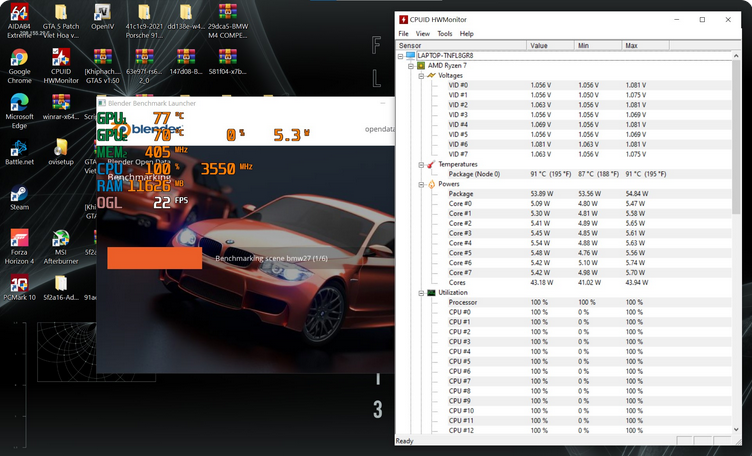Click the HWMonitor title bar app icon

click(403, 20)
